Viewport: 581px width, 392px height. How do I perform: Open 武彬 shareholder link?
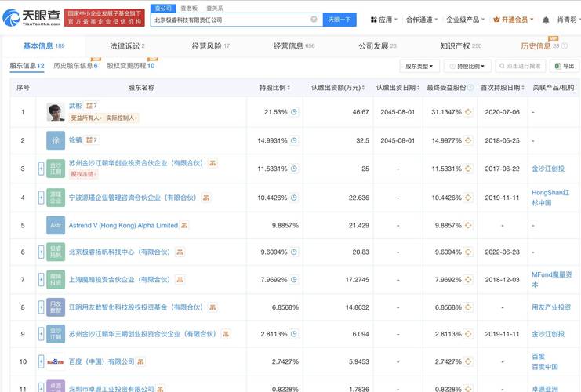[75, 106]
